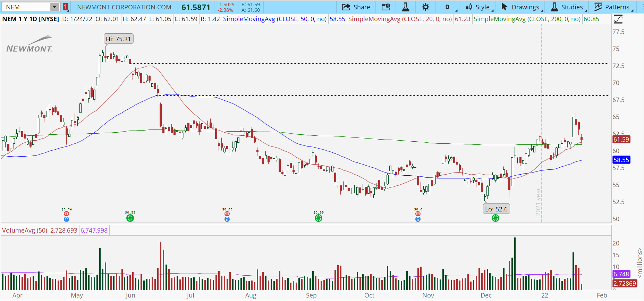
Task: Open the Patterns menu
Action: (x=614, y=7)
